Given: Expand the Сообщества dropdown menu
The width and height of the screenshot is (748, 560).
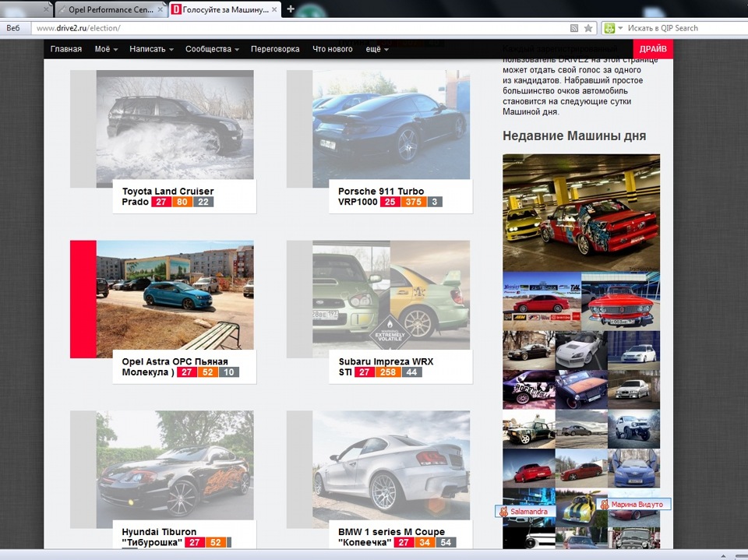Looking at the screenshot, I should click(212, 48).
